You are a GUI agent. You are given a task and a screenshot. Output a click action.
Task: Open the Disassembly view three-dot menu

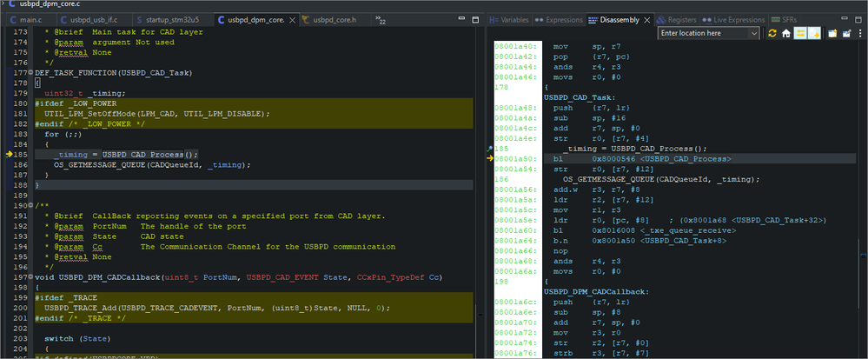pos(860,33)
